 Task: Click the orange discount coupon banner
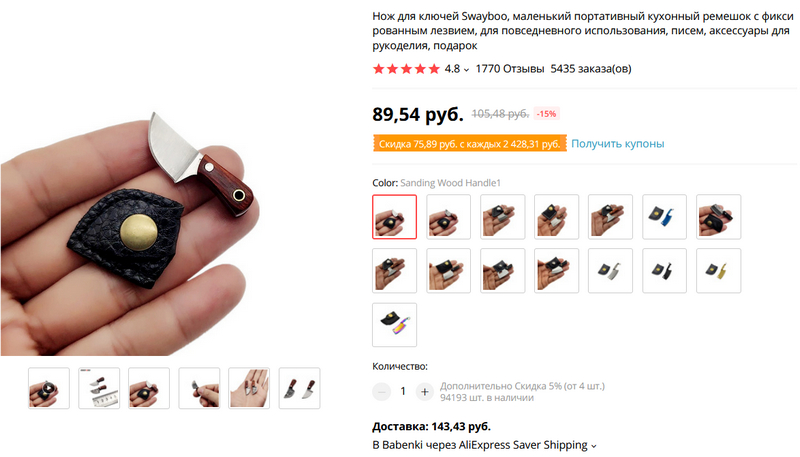pyautogui.click(x=469, y=144)
